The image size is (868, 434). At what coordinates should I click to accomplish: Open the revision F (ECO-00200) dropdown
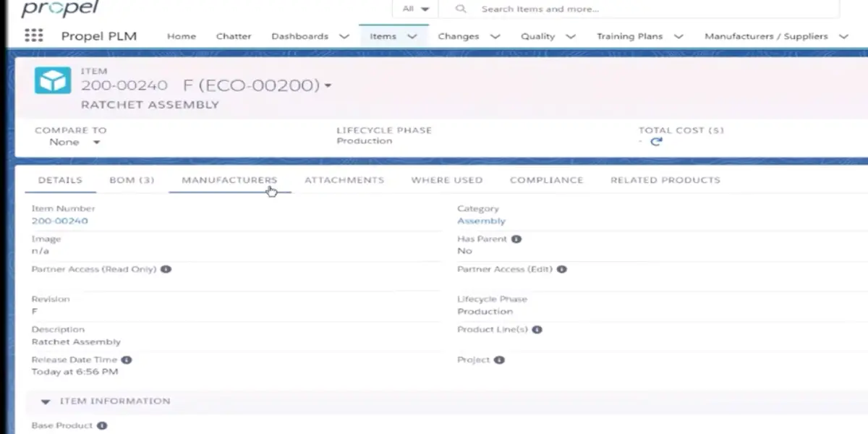[x=328, y=86]
